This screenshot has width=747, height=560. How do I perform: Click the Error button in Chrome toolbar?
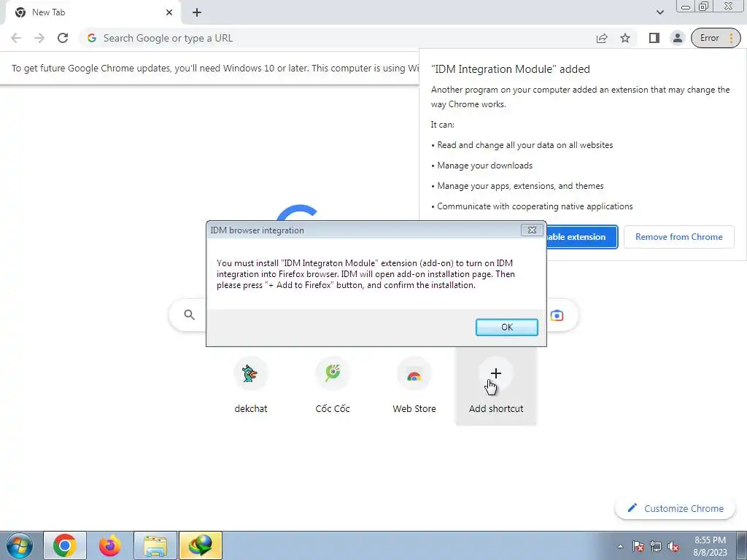(x=716, y=38)
